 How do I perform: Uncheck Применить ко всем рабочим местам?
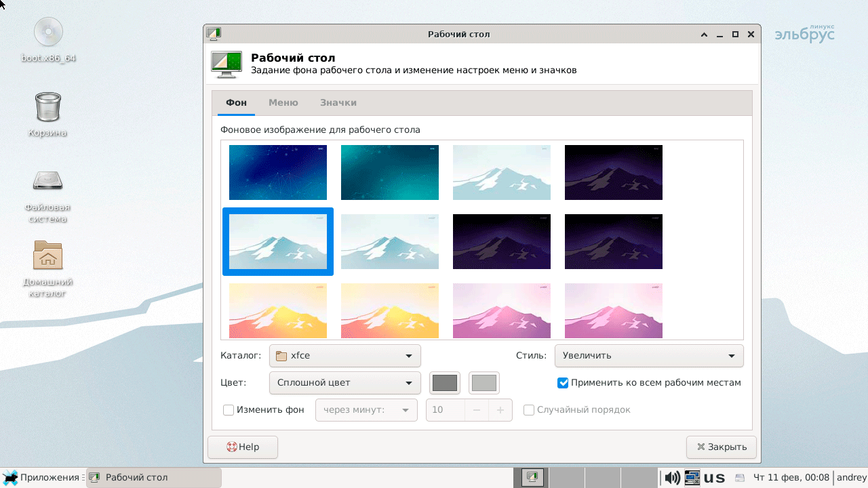[x=563, y=383]
